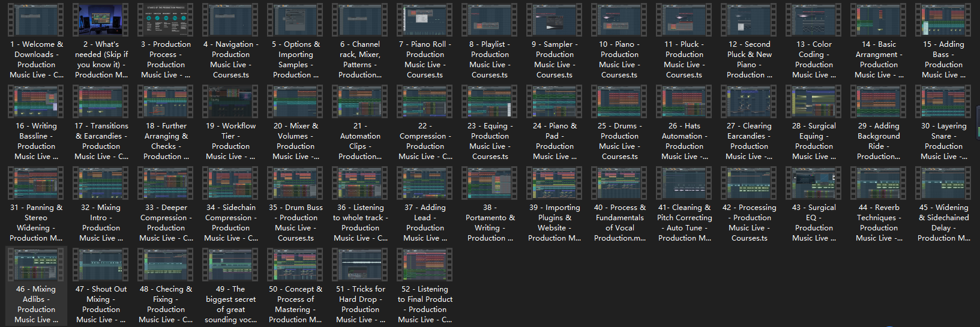Click the 45 - Widening & Sidechained Delay thumbnail
This screenshot has width=980, height=327.
click(943, 183)
